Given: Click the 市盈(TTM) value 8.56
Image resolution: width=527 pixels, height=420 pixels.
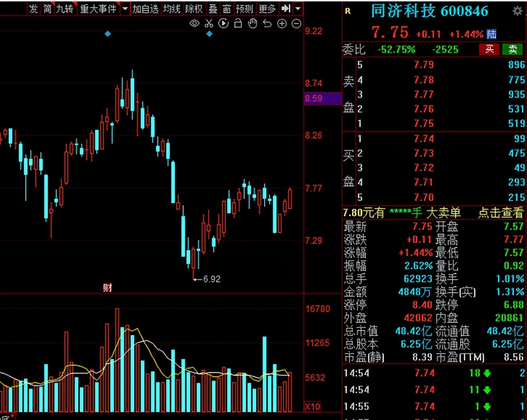Looking at the screenshot, I should pyautogui.click(x=514, y=357).
